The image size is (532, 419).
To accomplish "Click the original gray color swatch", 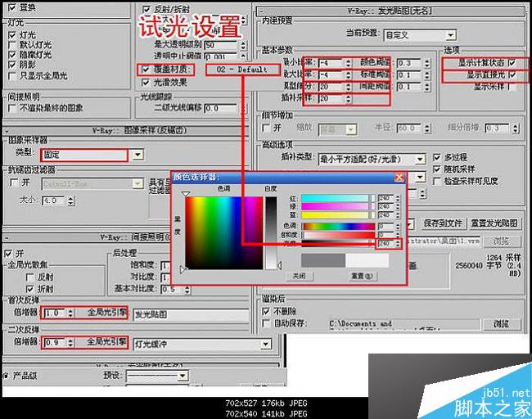I will pyautogui.click(x=323, y=260).
